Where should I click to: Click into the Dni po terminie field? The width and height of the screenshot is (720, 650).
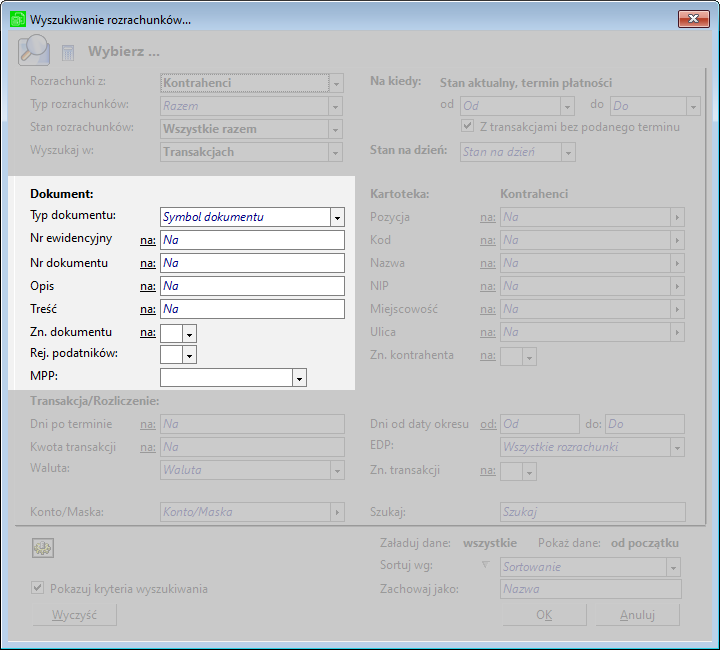pos(252,424)
